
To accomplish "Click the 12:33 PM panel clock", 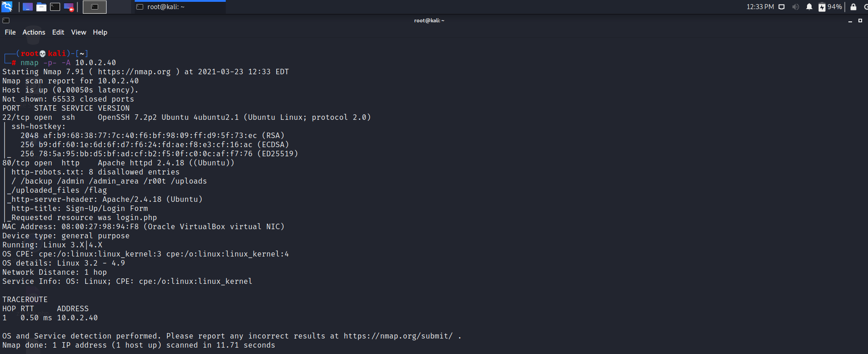I will click(760, 7).
